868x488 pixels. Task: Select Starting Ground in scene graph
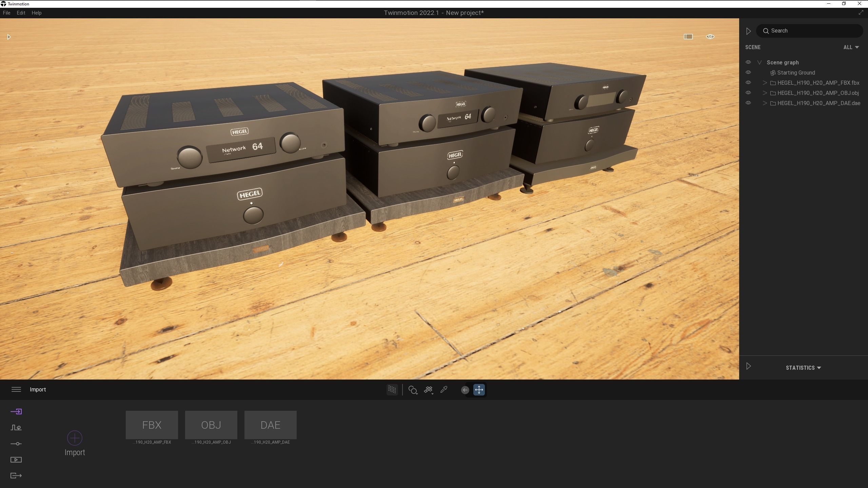tap(796, 73)
